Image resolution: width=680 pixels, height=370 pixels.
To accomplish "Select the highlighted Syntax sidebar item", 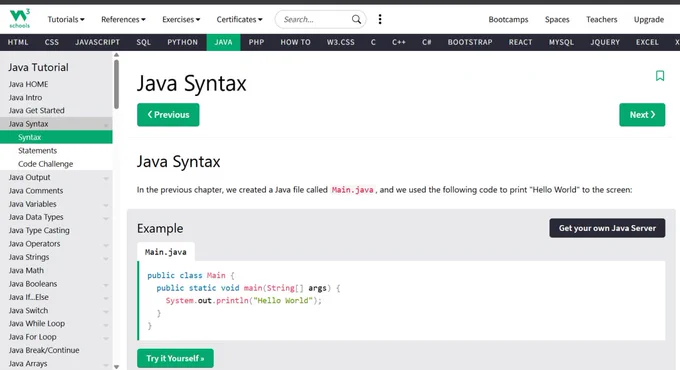I will tap(56, 137).
